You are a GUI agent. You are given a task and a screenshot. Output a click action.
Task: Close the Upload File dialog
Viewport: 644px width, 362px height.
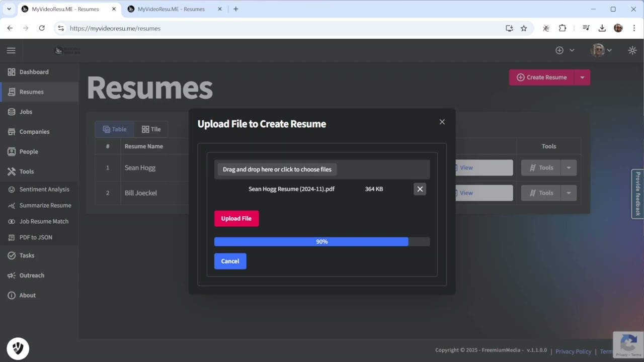442,122
